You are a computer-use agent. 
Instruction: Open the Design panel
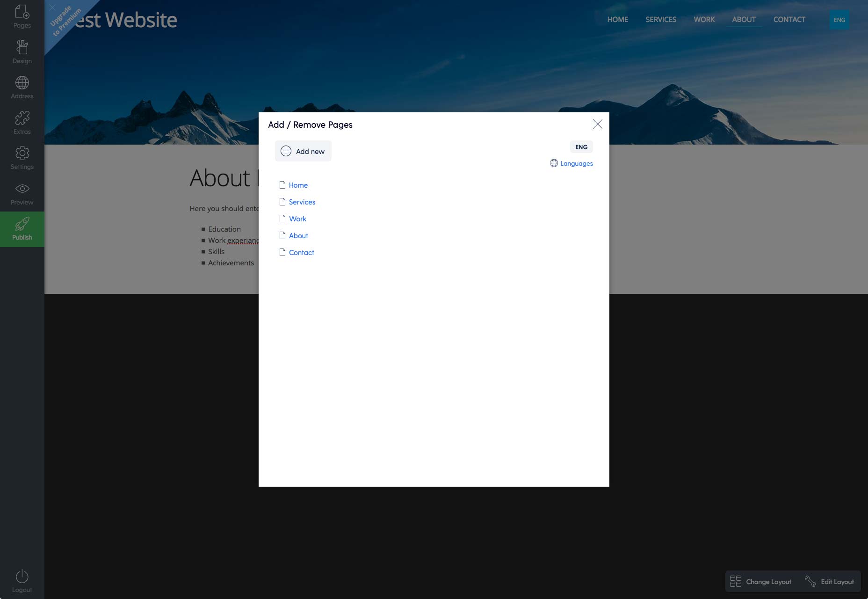pos(22,52)
